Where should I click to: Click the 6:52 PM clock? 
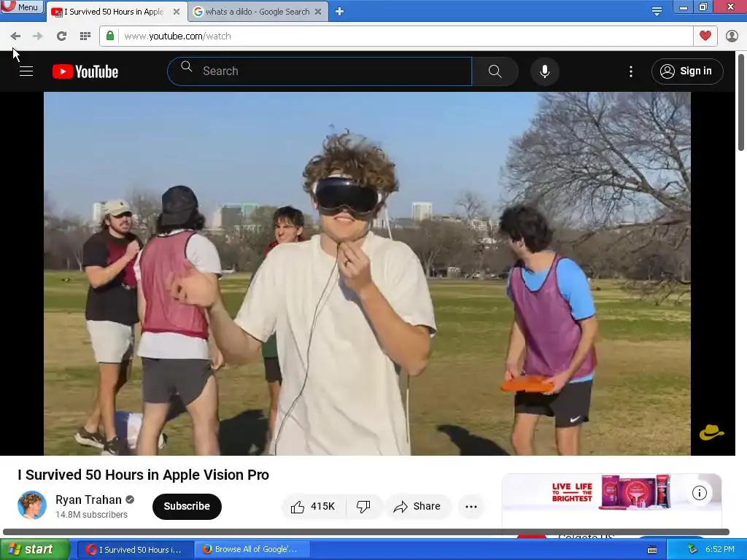tap(720, 550)
